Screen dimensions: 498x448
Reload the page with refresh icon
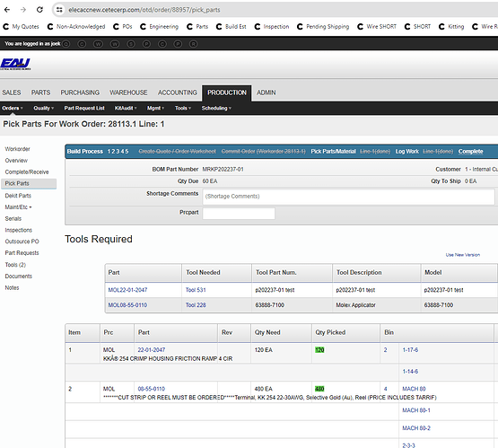(x=39, y=10)
